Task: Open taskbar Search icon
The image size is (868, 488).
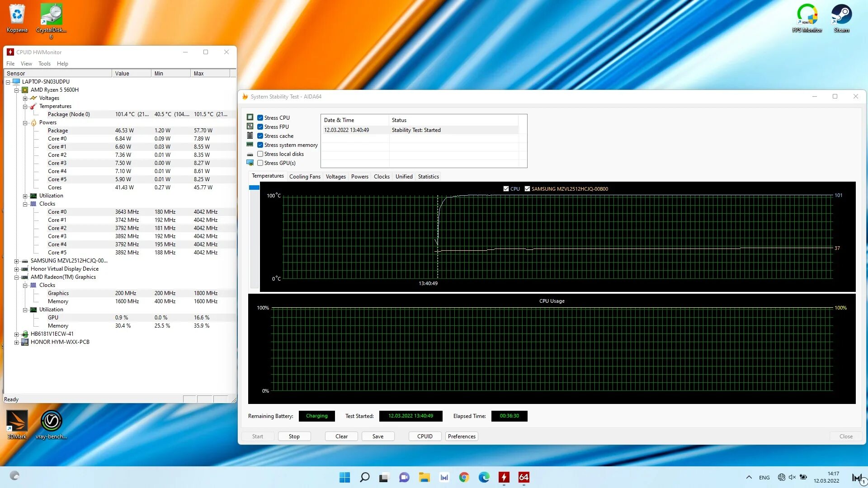Action: (x=364, y=477)
